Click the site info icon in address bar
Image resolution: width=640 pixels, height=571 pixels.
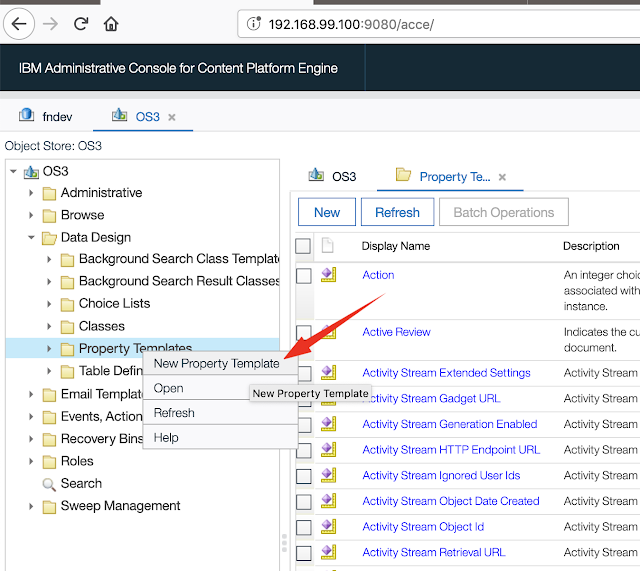click(253, 24)
